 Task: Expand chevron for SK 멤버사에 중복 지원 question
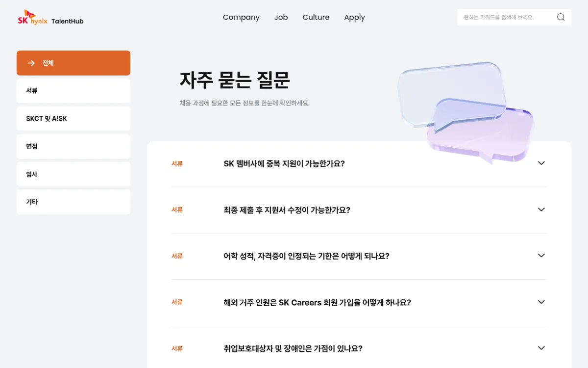(x=541, y=163)
